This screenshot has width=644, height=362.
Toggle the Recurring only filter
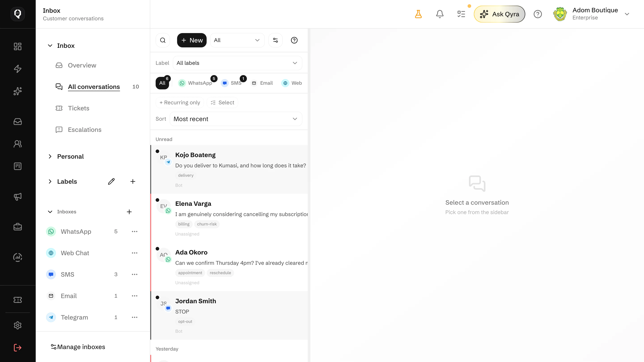click(180, 103)
